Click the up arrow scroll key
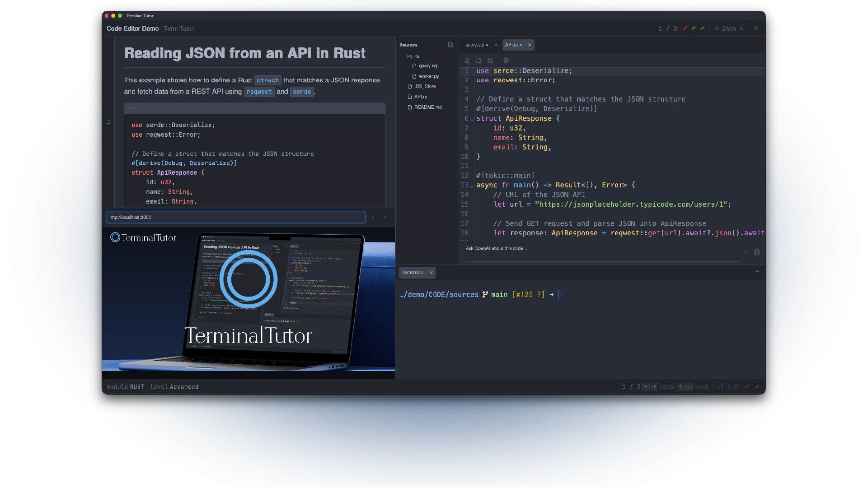Image resolution: width=868 pixels, height=488 pixels. [680, 387]
